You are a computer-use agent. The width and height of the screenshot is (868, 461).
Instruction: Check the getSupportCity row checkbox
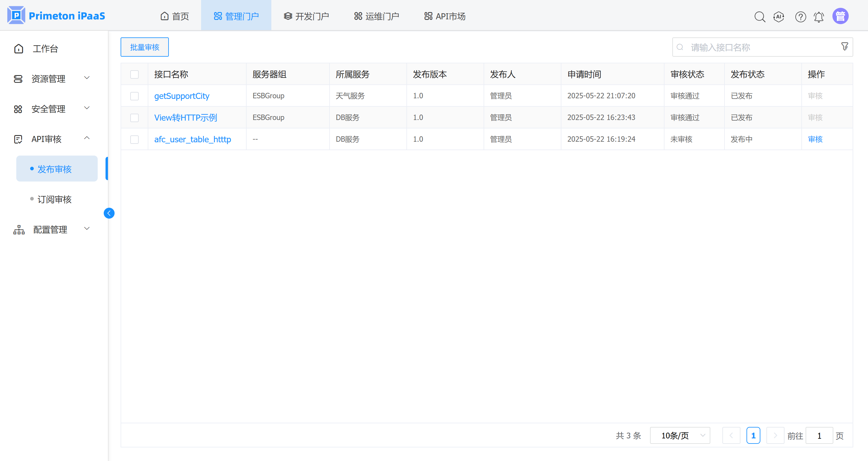[134, 96]
